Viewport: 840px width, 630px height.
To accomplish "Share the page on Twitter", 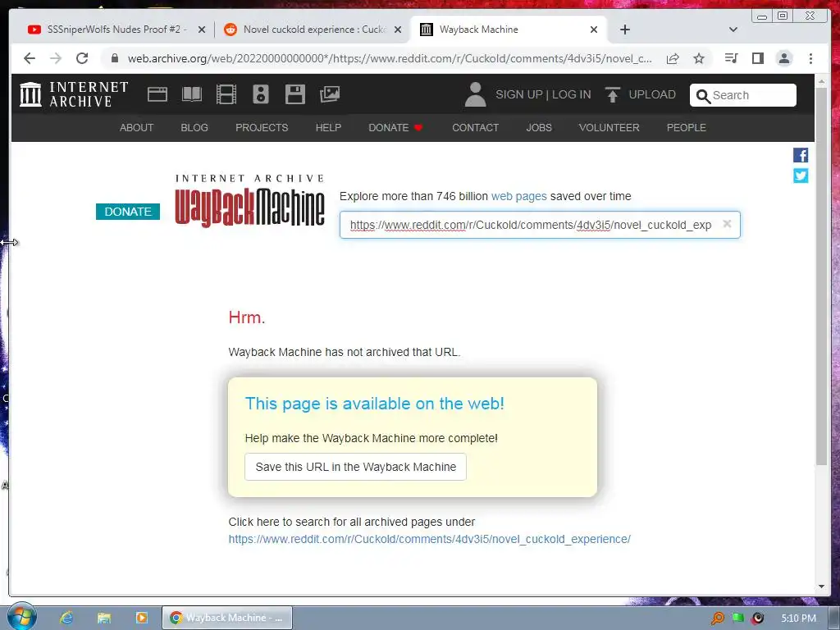I will click(x=801, y=176).
